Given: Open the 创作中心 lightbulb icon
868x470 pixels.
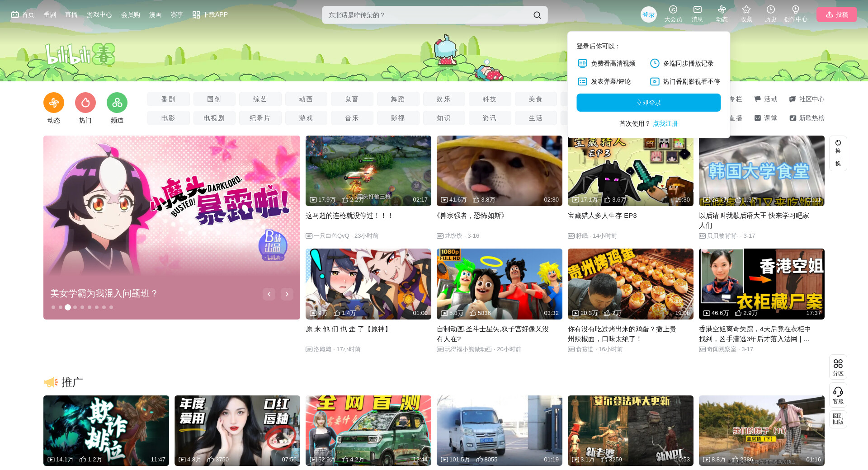Looking at the screenshot, I should pos(796,14).
